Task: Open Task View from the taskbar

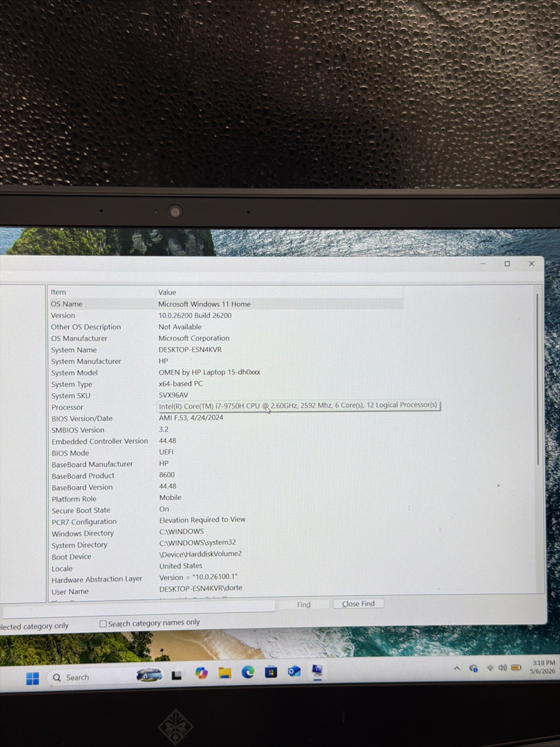Action: [177, 675]
